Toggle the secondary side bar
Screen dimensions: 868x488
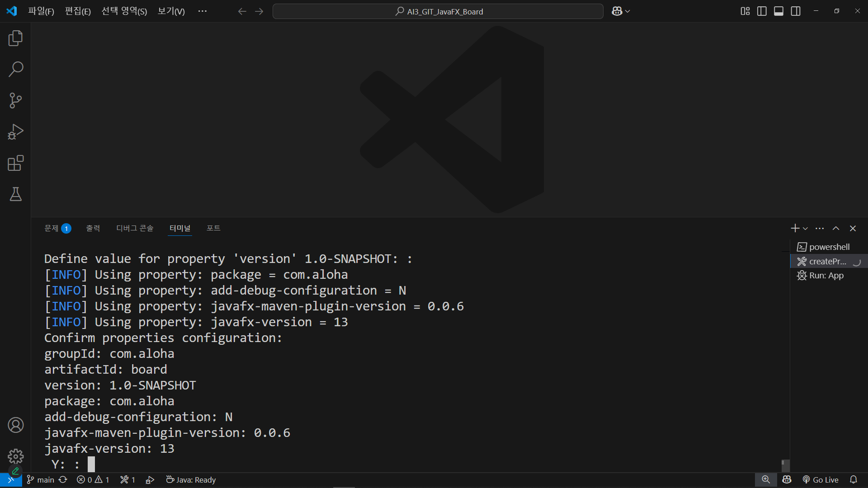pos(796,11)
